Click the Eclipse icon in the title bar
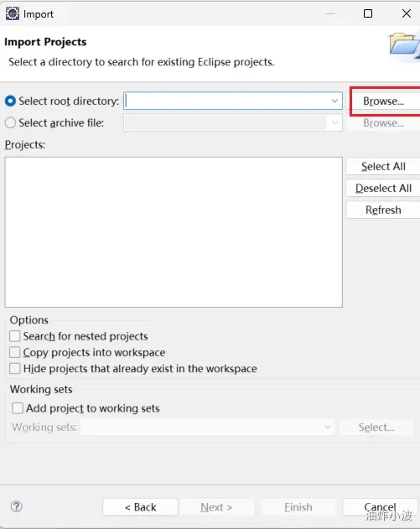Image resolution: width=420 pixels, height=529 pixels. 13,13
